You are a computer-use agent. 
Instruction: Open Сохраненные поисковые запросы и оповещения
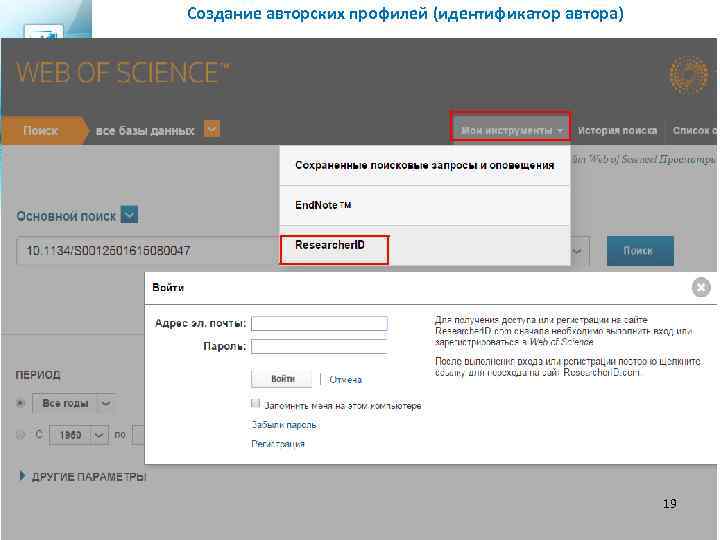pos(425,165)
